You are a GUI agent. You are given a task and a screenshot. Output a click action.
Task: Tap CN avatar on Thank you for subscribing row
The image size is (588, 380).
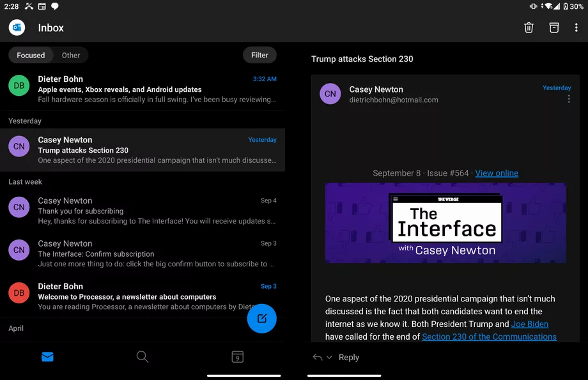pyautogui.click(x=19, y=207)
